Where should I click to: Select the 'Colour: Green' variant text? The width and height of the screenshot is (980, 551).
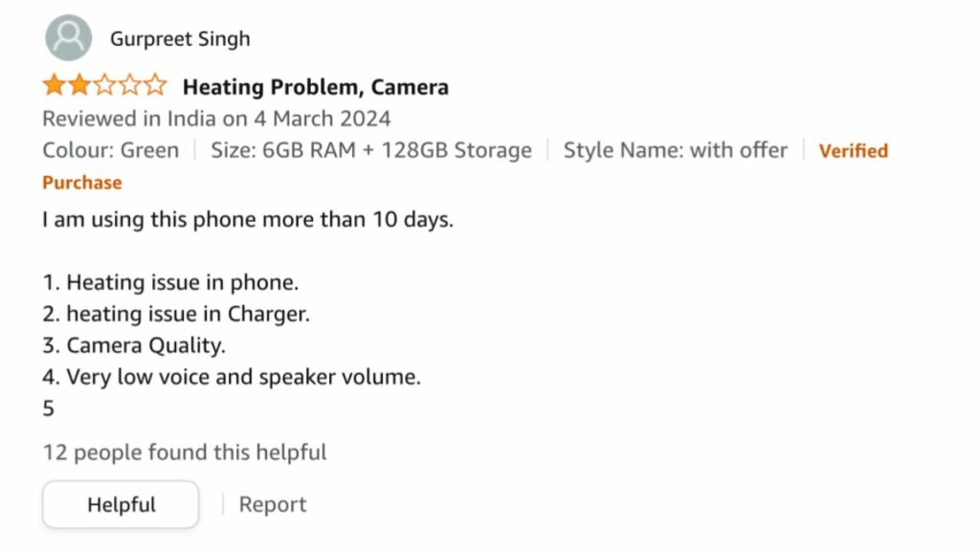110,150
